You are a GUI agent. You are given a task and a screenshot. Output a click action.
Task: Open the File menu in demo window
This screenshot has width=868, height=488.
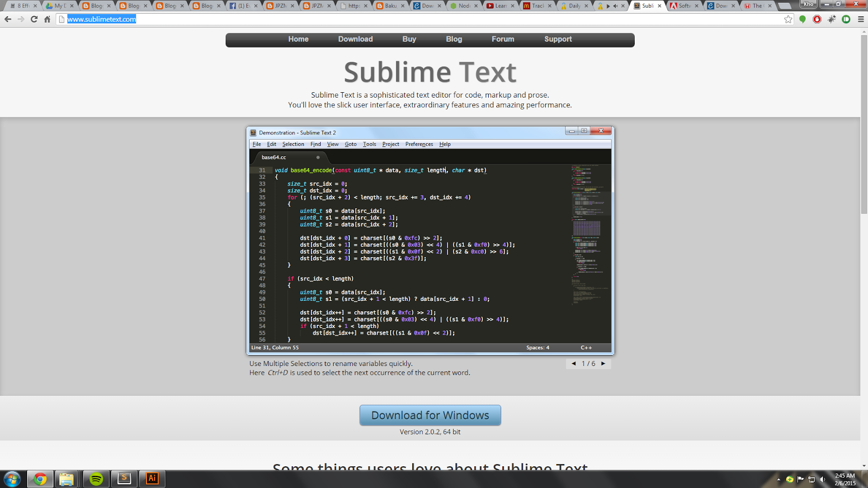(257, 144)
